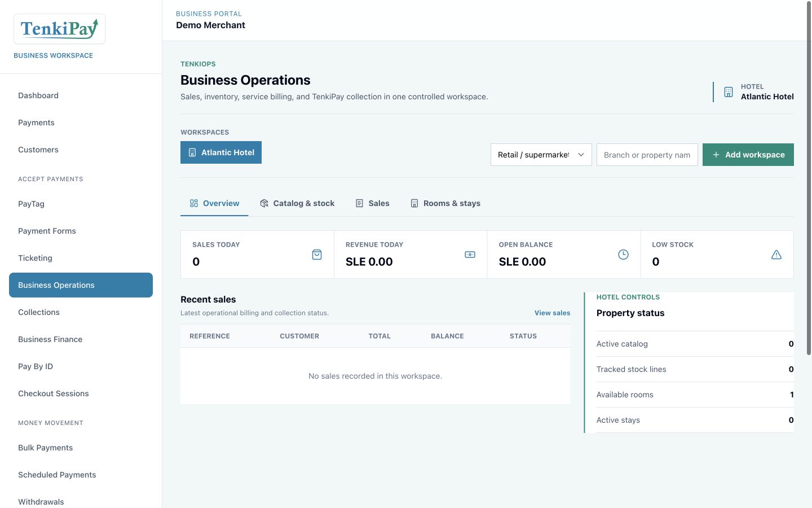This screenshot has height=508, width=812.
Task: Click the grid icon on the Overview tab
Action: point(194,203)
